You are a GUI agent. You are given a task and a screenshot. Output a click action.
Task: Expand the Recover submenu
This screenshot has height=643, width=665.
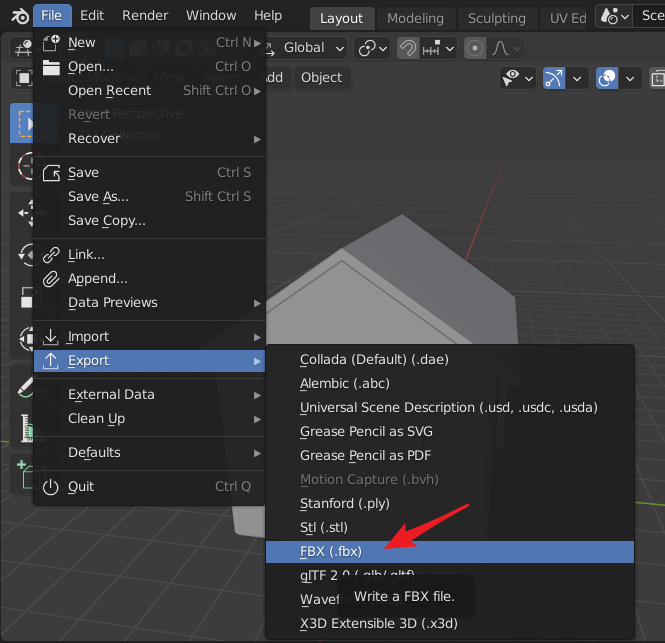tap(150, 139)
